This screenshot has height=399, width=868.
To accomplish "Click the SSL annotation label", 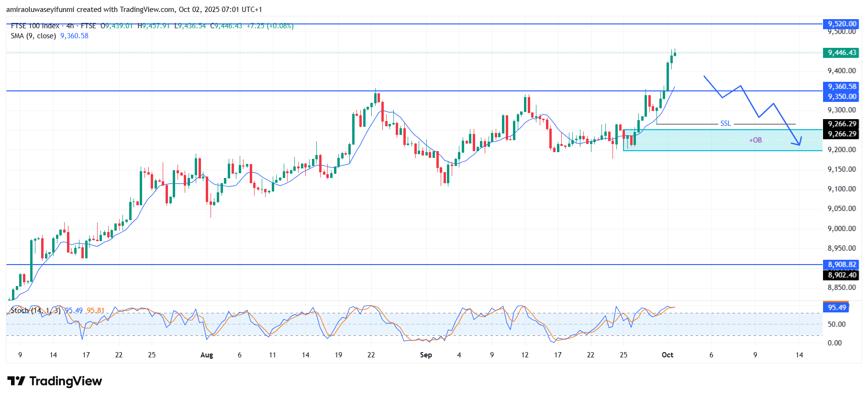I will coord(725,124).
